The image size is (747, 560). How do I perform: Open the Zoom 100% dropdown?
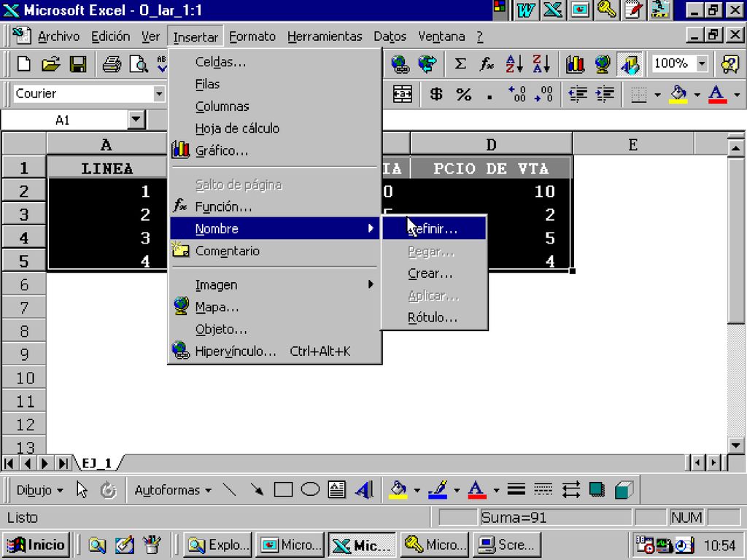click(x=702, y=64)
